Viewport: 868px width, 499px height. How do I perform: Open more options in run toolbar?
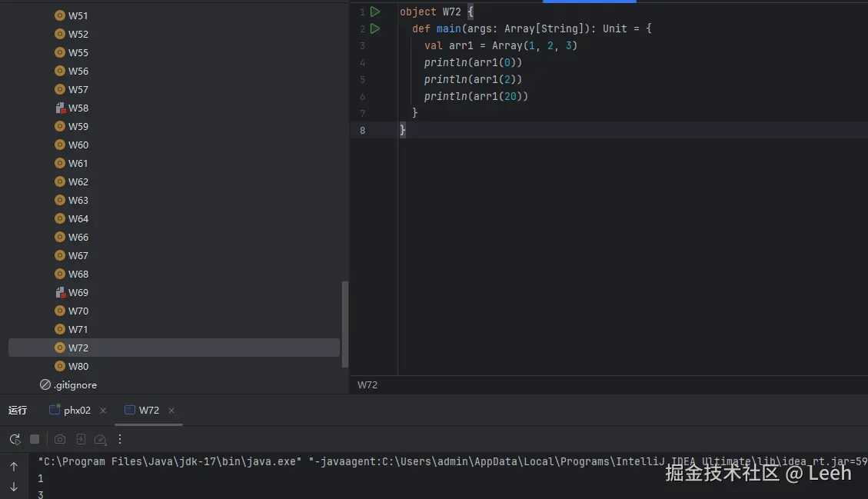click(120, 439)
